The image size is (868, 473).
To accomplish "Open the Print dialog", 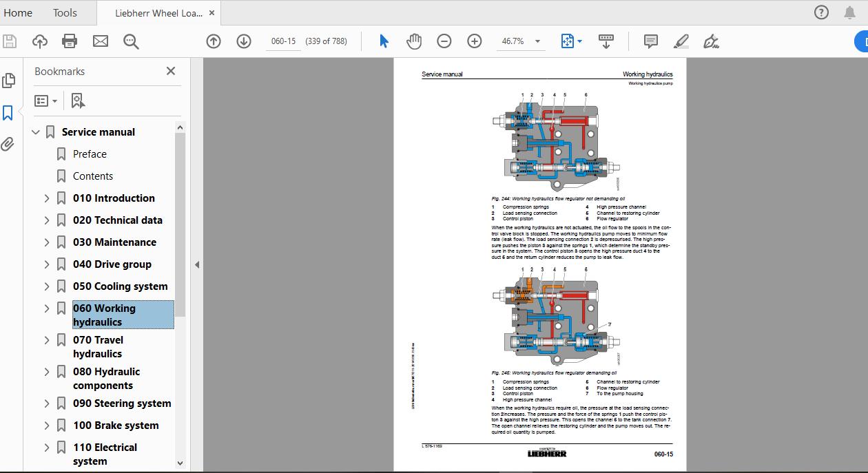I will pyautogui.click(x=69, y=41).
